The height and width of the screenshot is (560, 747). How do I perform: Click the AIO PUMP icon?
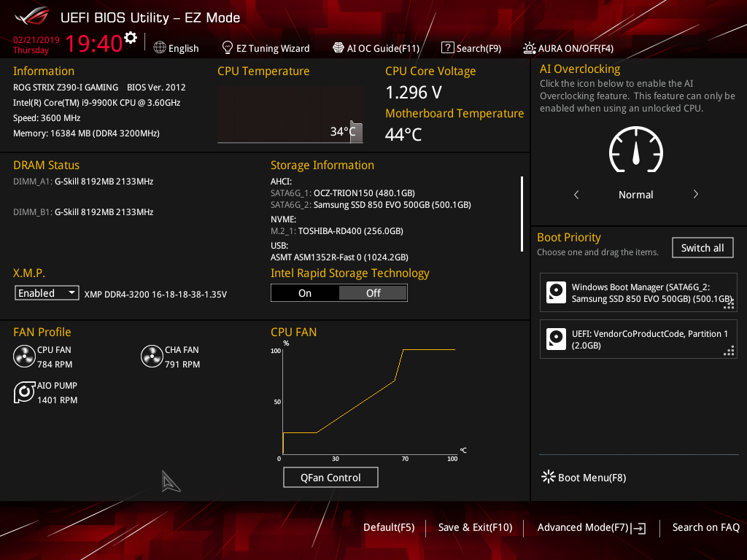[24, 392]
